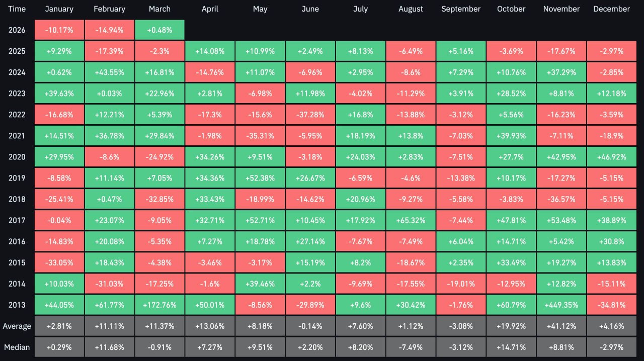Image resolution: width=644 pixels, height=361 pixels.
Task: Select the November column header
Action: pyautogui.click(x=561, y=9)
